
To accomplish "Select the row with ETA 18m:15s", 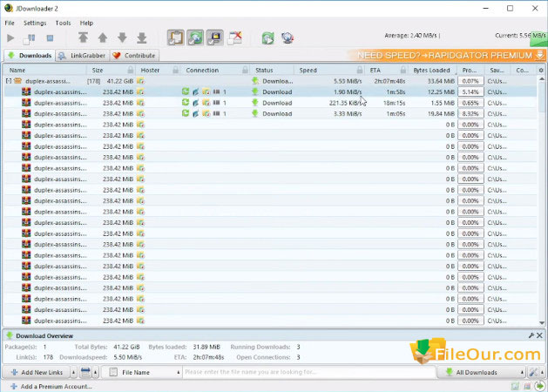I will tap(270, 103).
